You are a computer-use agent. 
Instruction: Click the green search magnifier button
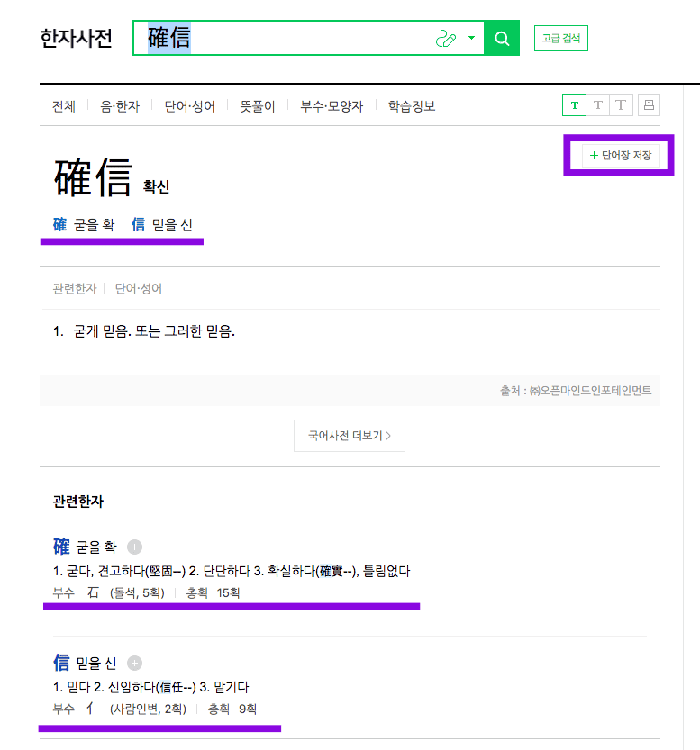tap(502, 38)
